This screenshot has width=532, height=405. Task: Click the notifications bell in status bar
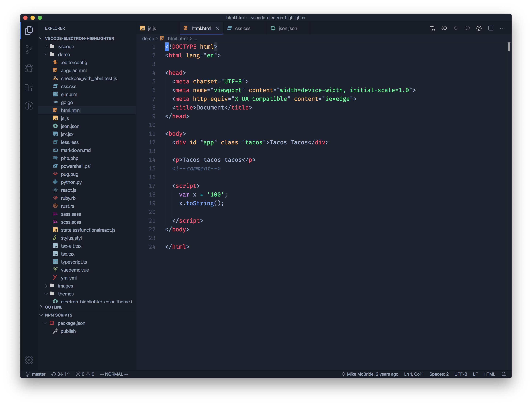coord(504,374)
